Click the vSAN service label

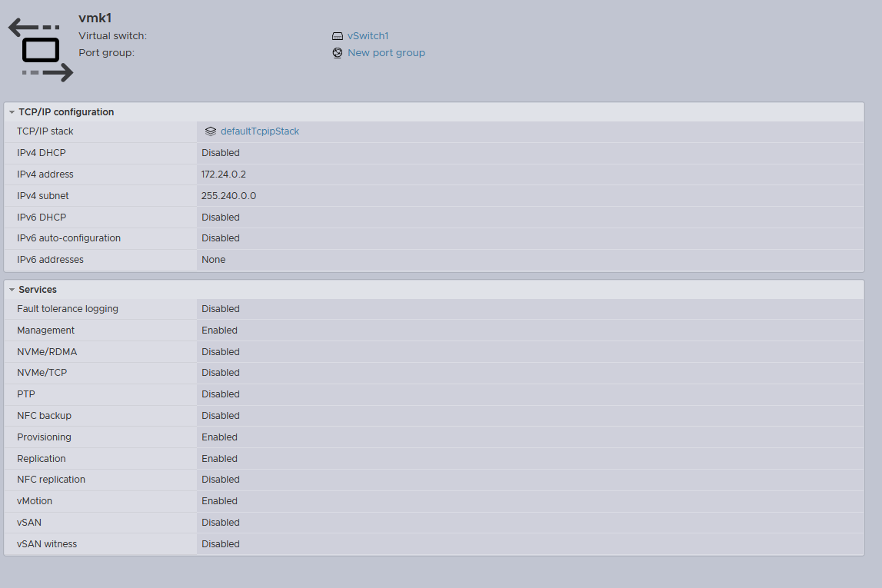pyautogui.click(x=29, y=522)
